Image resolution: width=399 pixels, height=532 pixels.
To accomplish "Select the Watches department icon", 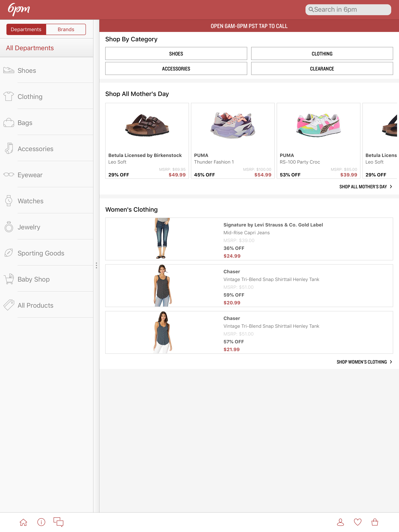I will point(9,201).
